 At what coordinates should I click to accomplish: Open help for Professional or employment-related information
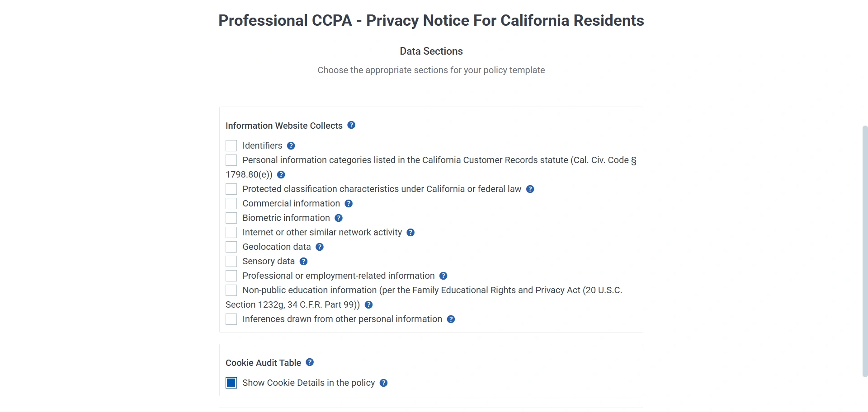point(443,276)
